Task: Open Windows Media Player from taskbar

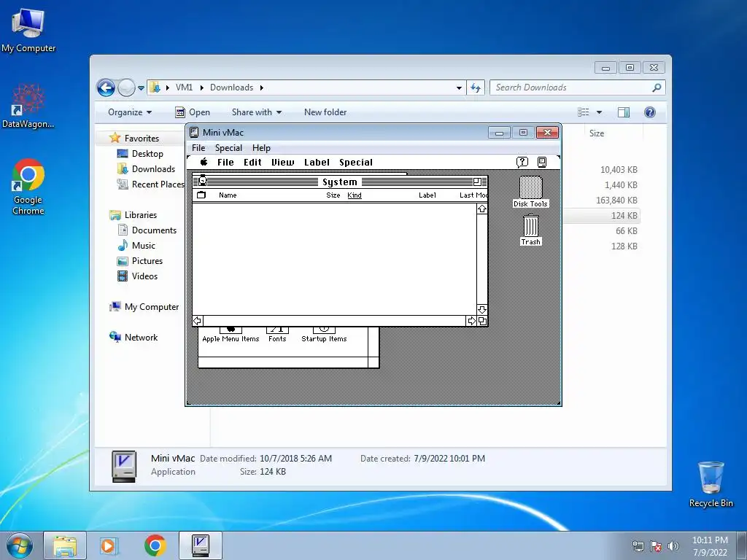Action: click(109, 545)
